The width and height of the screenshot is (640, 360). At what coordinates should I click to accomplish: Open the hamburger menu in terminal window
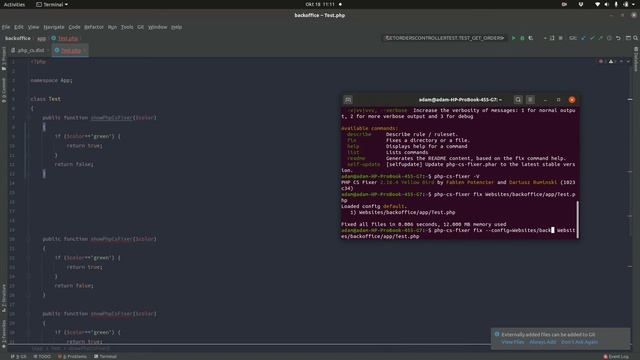pyautogui.click(x=530, y=100)
